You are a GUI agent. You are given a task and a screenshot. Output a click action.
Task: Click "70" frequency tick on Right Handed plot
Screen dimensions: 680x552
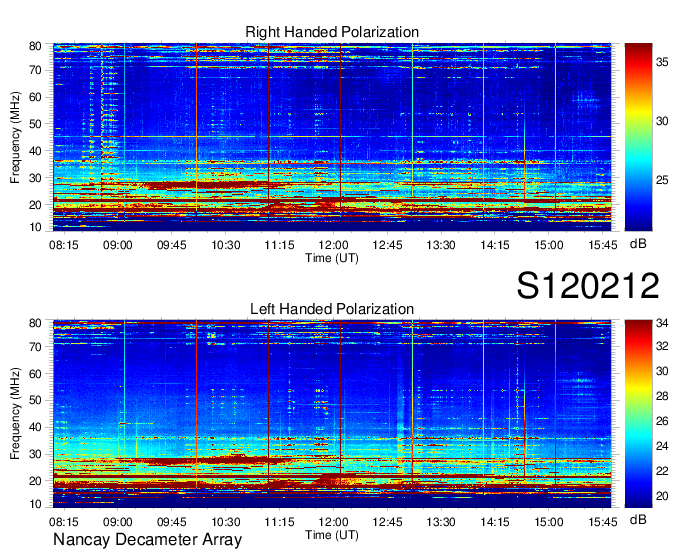point(35,70)
